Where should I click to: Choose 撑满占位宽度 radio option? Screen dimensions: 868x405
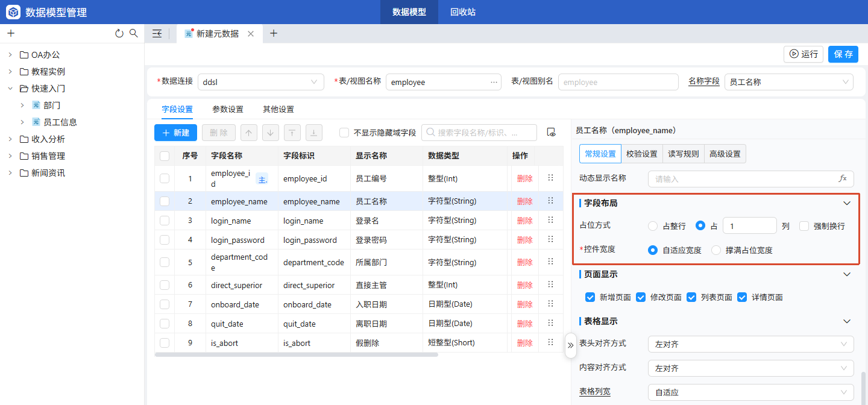pyautogui.click(x=716, y=250)
